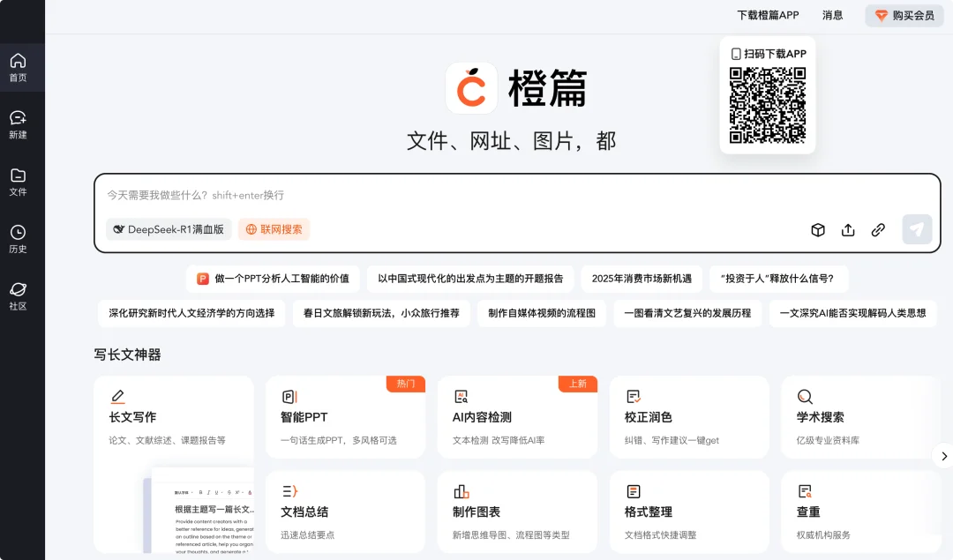
Task: Click the P icon on 智能PPT card
Action: tap(290, 397)
